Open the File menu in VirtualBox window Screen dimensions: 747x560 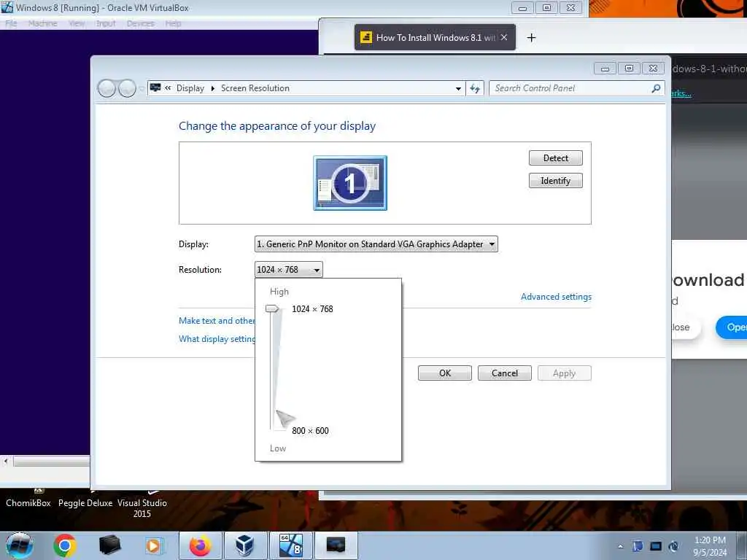click(x=11, y=23)
